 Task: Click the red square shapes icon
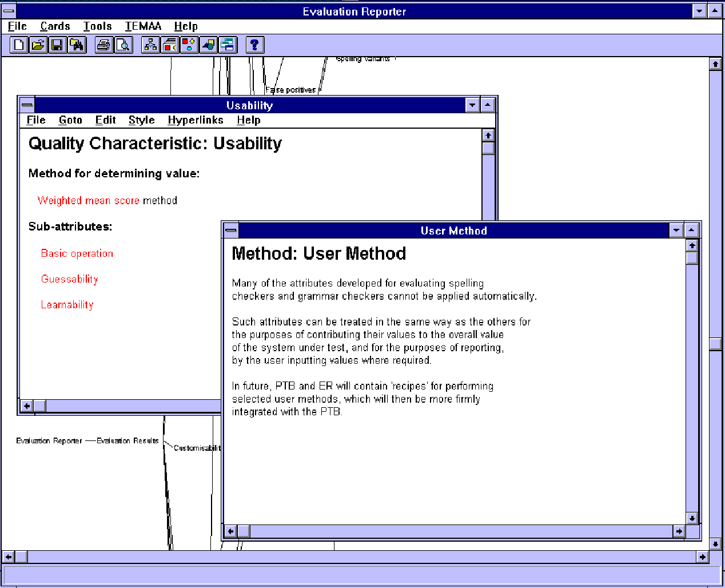point(189,45)
